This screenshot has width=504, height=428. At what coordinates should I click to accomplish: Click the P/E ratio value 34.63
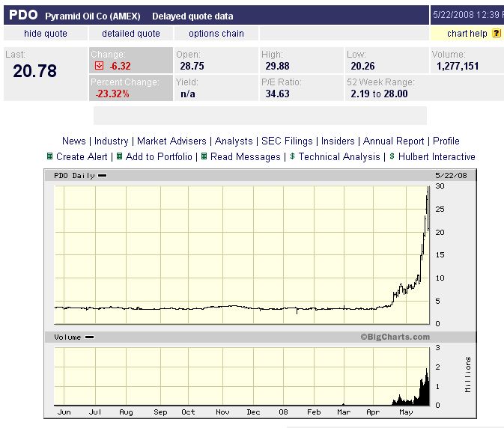click(277, 94)
